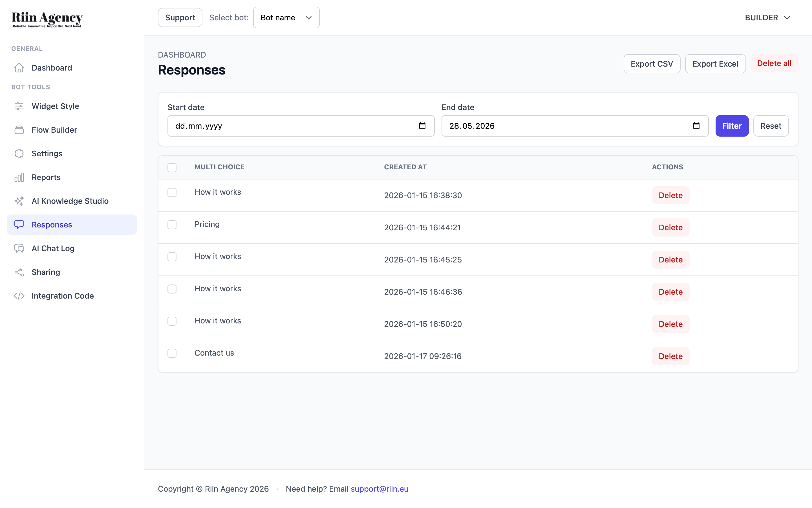
Task: Click timestamp 2026-01-17 09:26:16
Action: pyautogui.click(x=423, y=356)
